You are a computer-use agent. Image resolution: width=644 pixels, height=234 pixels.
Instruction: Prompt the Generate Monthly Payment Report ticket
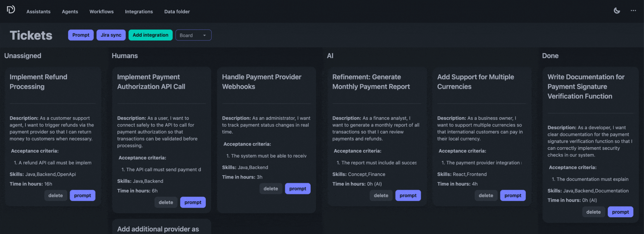pyautogui.click(x=408, y=196)
